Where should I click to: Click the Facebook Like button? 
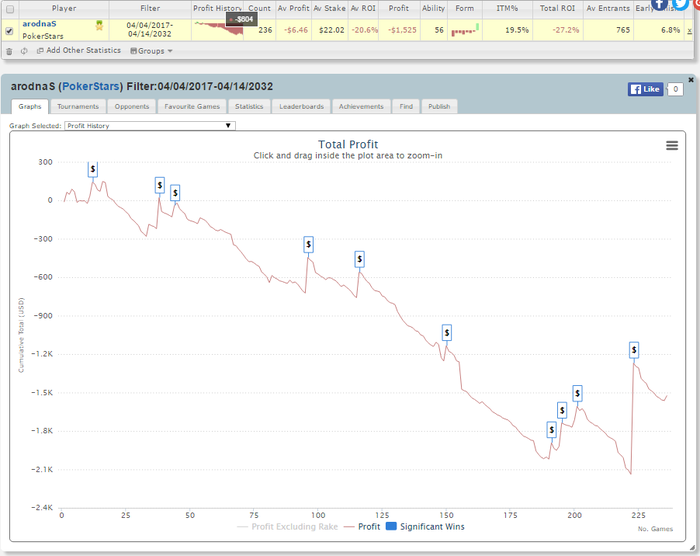click(x=645, y=89)
